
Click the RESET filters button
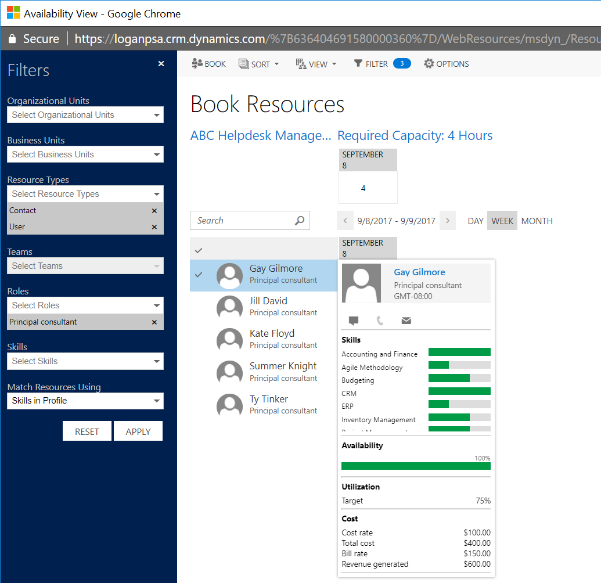click(x=87, y=431)
